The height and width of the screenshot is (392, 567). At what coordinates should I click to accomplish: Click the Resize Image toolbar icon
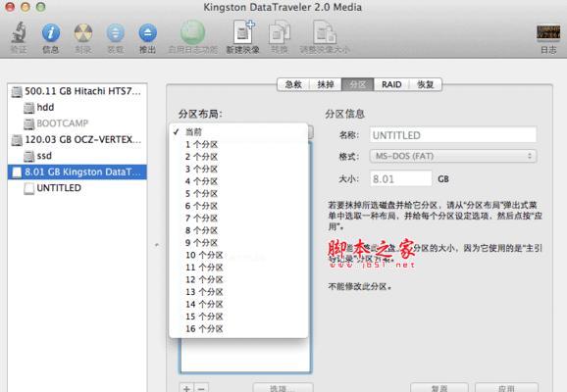(325, 32)
